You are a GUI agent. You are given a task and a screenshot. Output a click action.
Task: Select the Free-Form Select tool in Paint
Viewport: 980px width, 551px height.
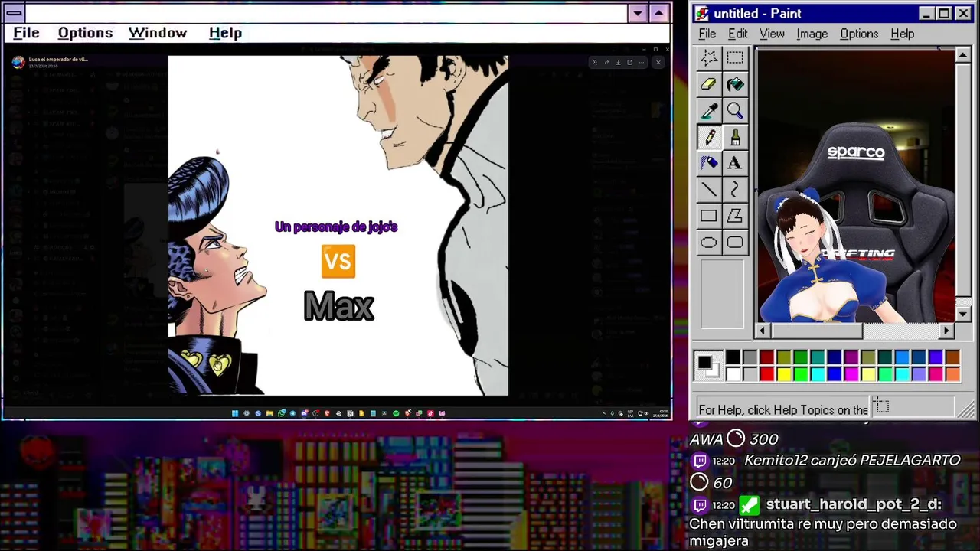click(x=709, y=58)
